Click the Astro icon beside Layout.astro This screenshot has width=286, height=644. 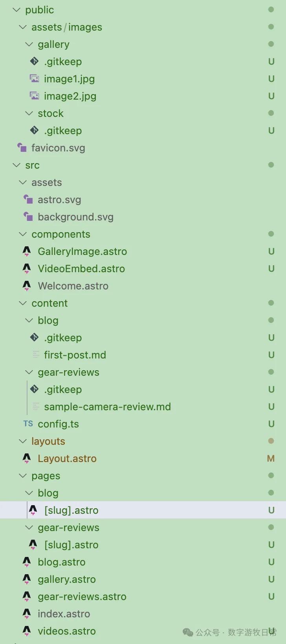click(27, 458)
